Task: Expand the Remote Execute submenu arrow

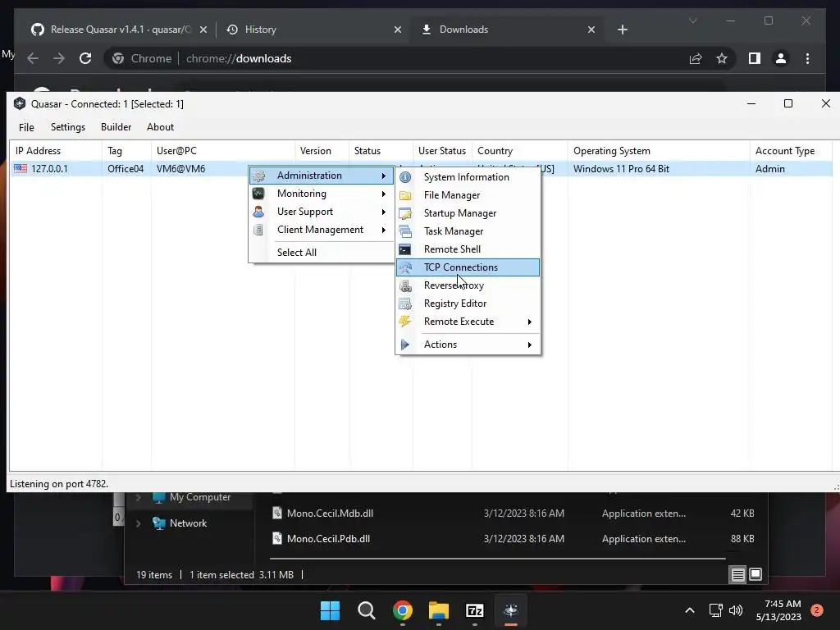Action: click(x=529, y=322)
